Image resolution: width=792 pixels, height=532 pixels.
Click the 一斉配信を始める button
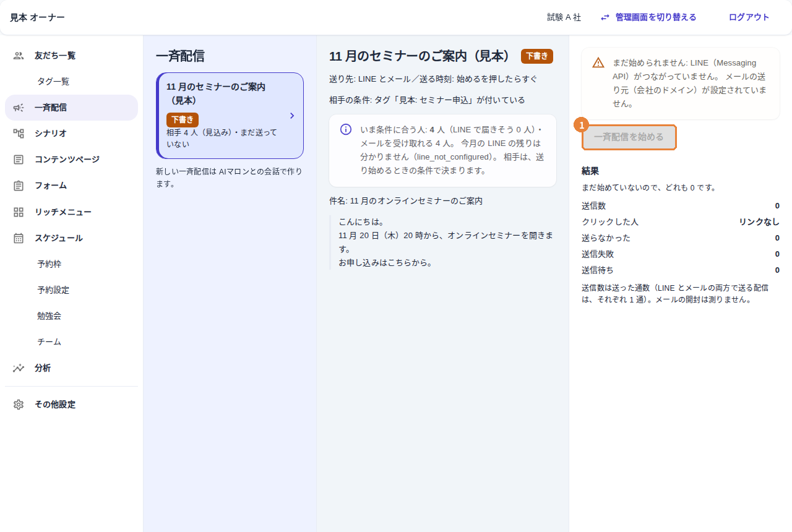pyautogui.click(x=629, y=137)
